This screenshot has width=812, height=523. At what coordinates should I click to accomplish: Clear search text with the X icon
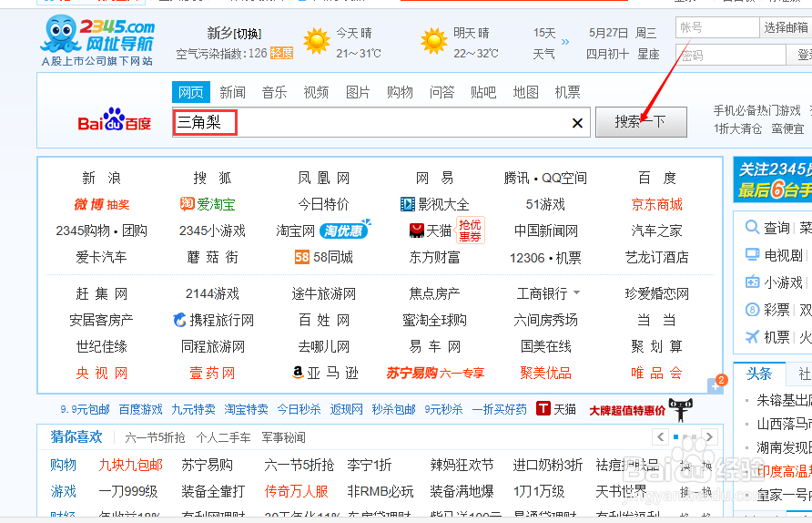coord(577,123)
